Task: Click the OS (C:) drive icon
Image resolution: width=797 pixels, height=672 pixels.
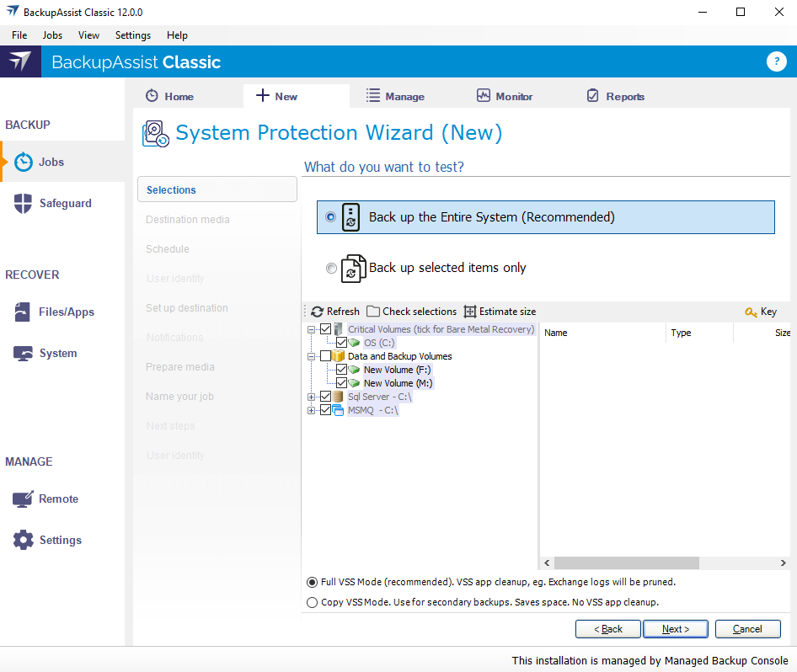Action: coord(355,343)
